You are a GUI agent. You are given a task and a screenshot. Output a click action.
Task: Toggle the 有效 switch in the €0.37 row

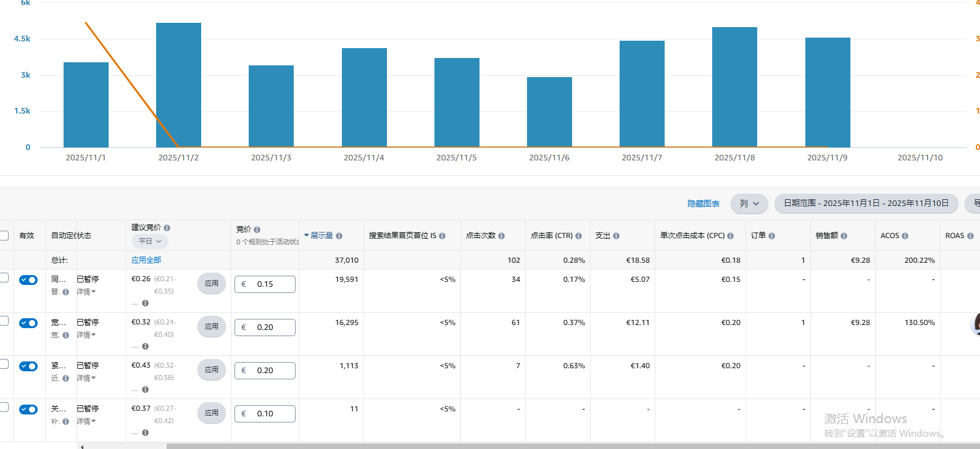tap(28, 410)
